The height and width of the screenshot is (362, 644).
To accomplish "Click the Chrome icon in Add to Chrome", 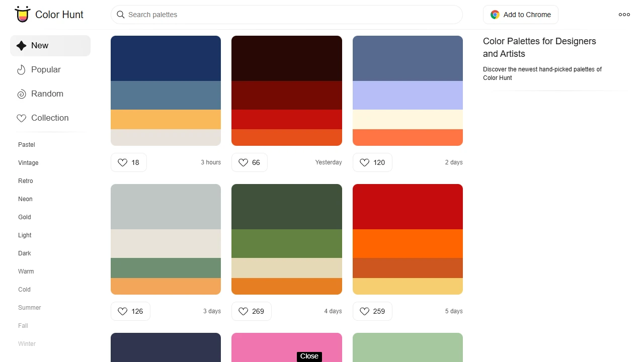I will (x=495, y=15).
